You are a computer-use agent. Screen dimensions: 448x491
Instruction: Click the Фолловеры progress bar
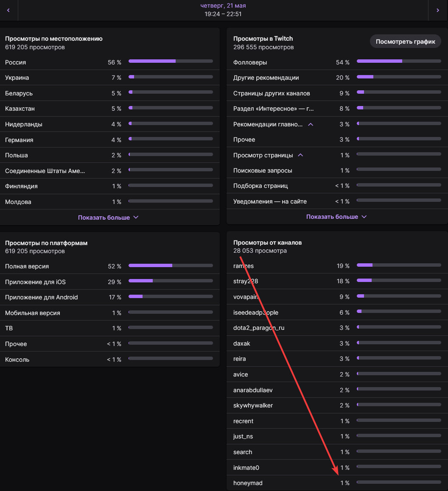(x=399, y=61)
